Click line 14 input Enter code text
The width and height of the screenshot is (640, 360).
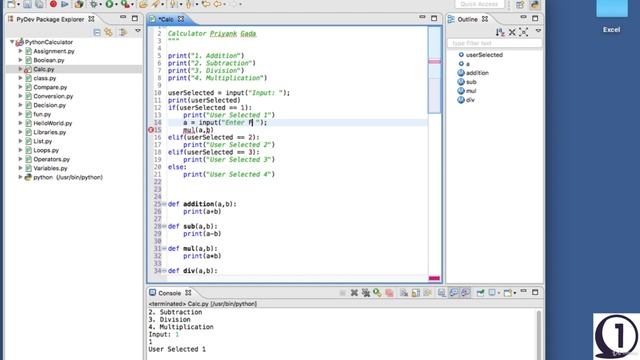click(225, 122)
